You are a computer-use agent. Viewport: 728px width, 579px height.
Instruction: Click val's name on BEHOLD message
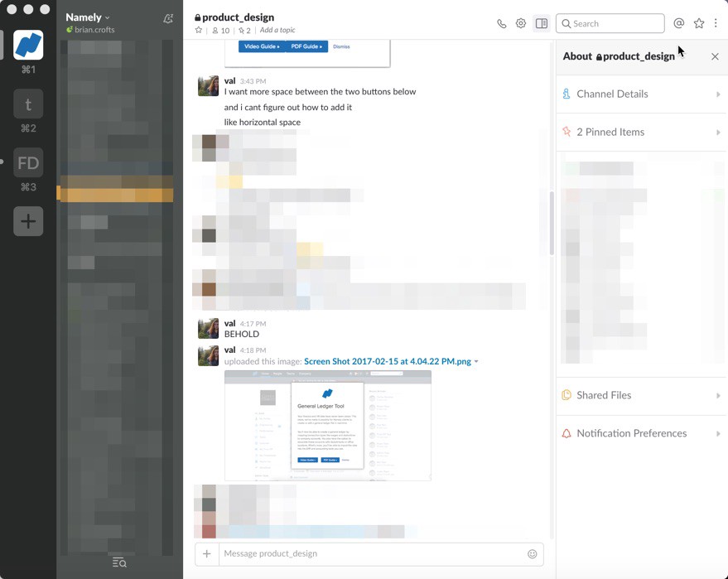click(x=229, y=324)
